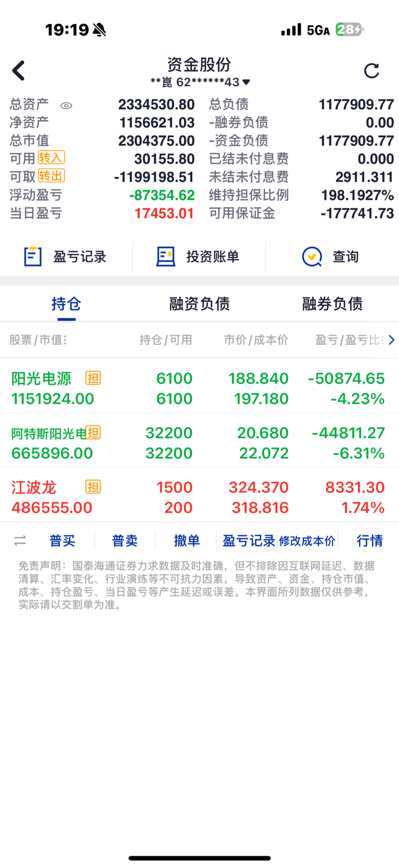Open the 投资账单 bill icon
Screen dimensions: 399x868
point(166,256)
